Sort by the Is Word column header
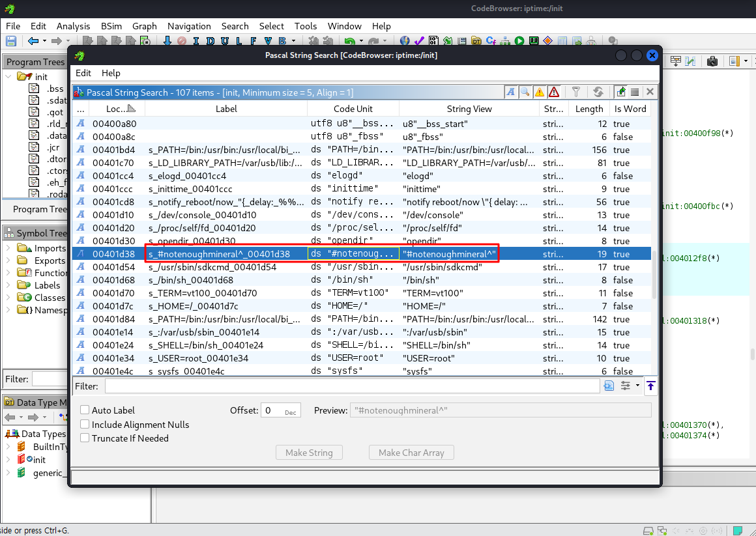 pos(630,109)
